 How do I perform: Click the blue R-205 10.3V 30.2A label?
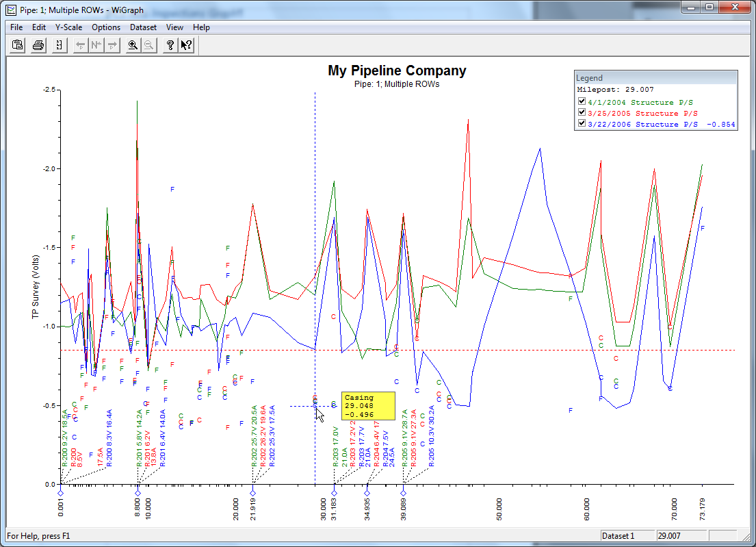pos(431,436)
